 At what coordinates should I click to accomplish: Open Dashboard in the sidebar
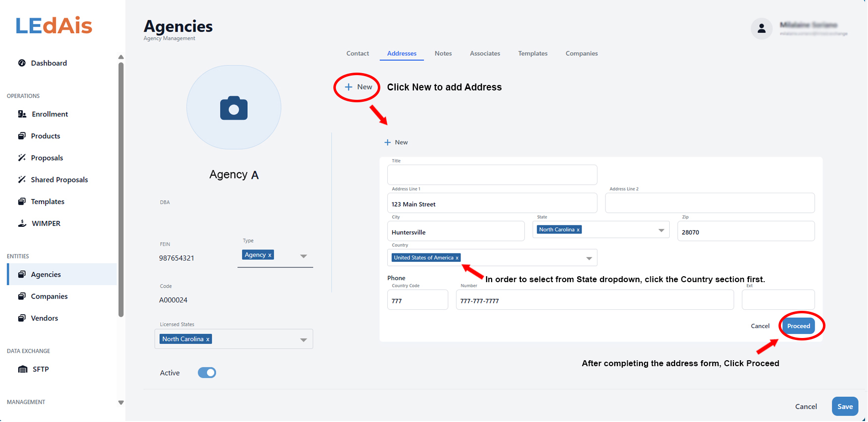click(49, 63)
